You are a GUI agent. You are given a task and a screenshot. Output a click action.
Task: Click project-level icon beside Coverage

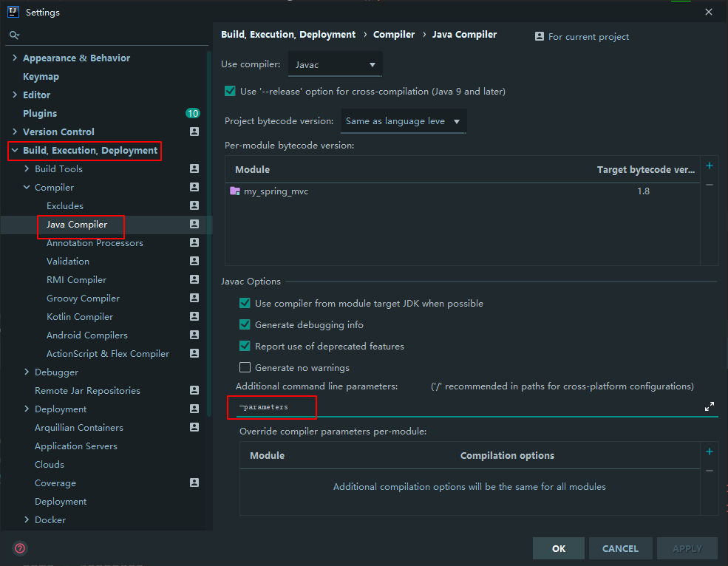pyautogui.click(x=194, y=483)
